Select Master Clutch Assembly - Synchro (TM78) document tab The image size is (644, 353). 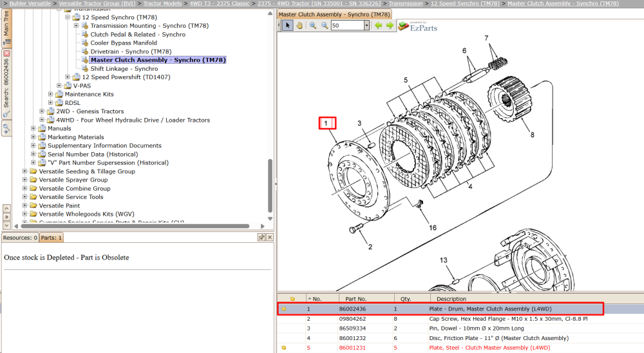click(334, 14)
